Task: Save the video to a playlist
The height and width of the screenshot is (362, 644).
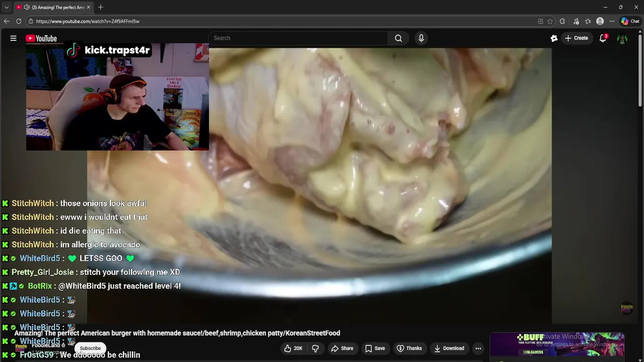Action: [x=375, y=348]
